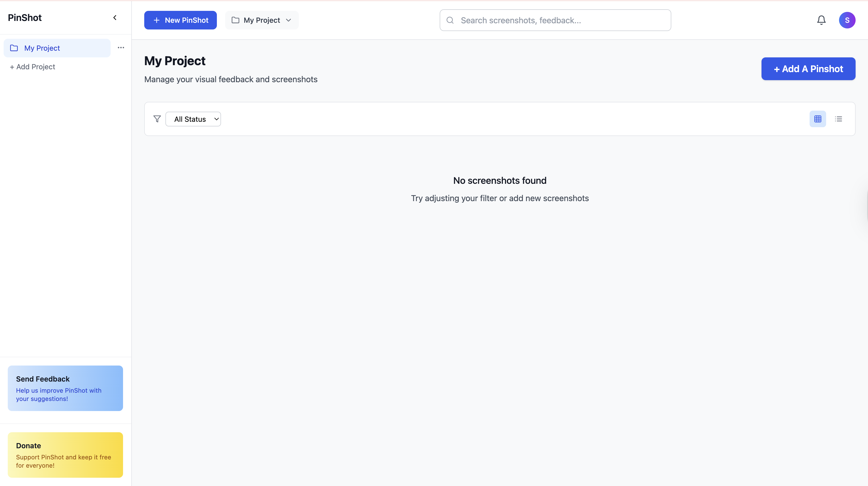The height and width of the screenshot is (486, 868).
Task: Click the notification bell icon
Action: (821, 20)
